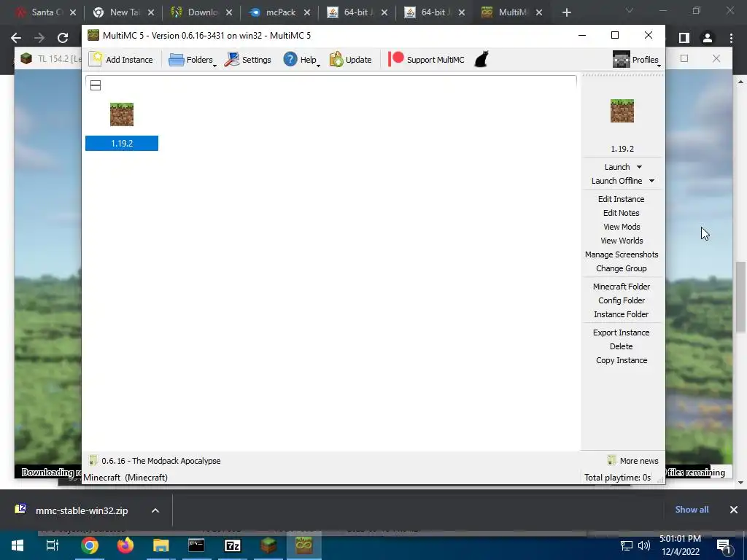Open the Modpack Apocalypse news item

point(155,461)
